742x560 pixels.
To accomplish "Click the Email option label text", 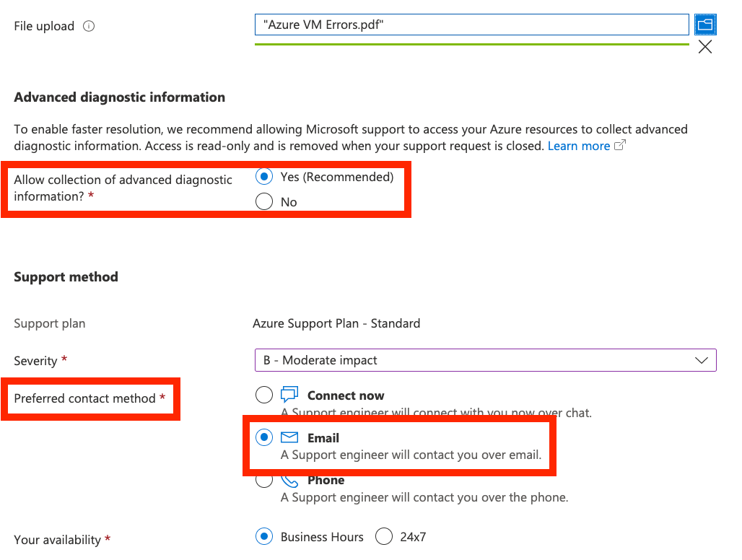I will [x=323, y=438].
